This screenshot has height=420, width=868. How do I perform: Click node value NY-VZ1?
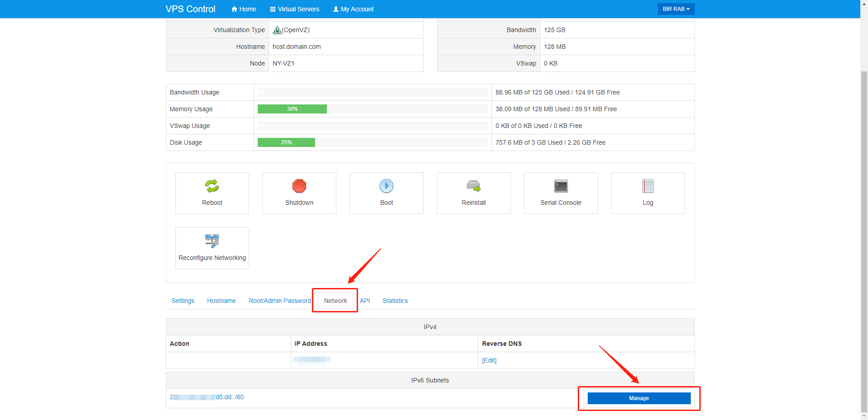tap(283, 63)
